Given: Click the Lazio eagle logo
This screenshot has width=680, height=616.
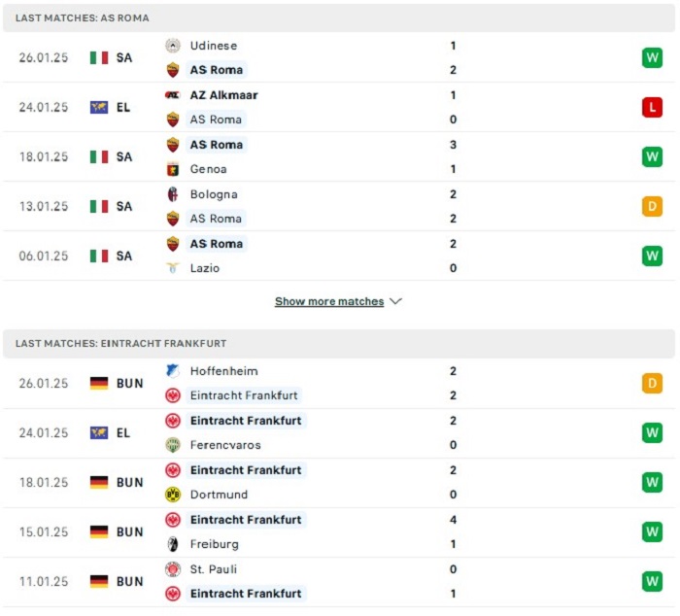Looking at the screenshot, I should tap(173, 268).
